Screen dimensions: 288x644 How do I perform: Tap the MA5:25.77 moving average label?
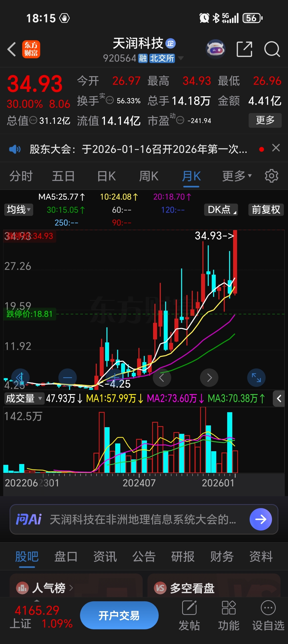click(62, 197)
